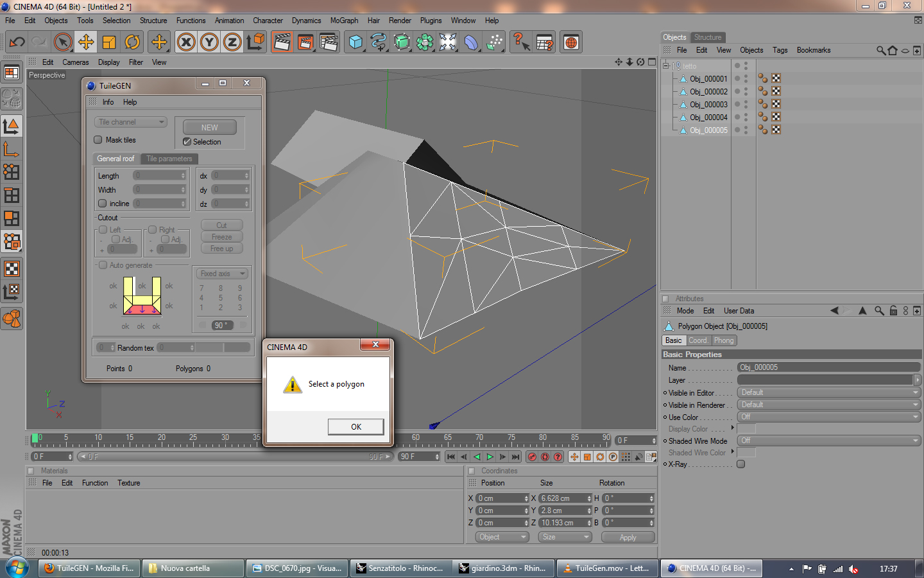Switch to Edges mode

coord(12,195)
